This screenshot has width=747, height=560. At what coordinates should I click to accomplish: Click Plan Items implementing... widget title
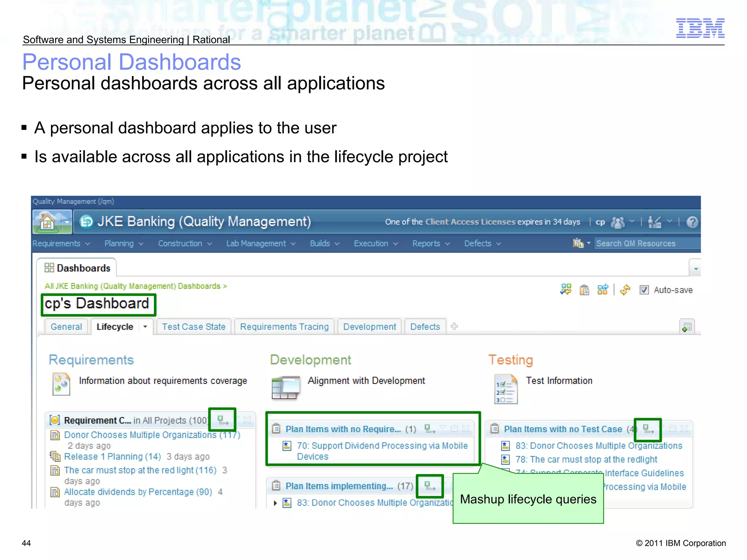(339, 486)
